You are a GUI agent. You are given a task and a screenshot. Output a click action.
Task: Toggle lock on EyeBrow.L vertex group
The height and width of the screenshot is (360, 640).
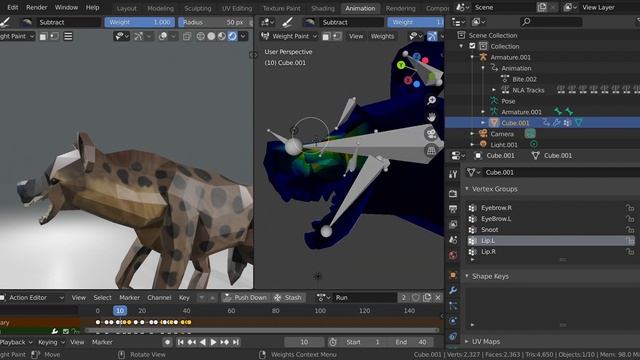[x=630, y=219]
